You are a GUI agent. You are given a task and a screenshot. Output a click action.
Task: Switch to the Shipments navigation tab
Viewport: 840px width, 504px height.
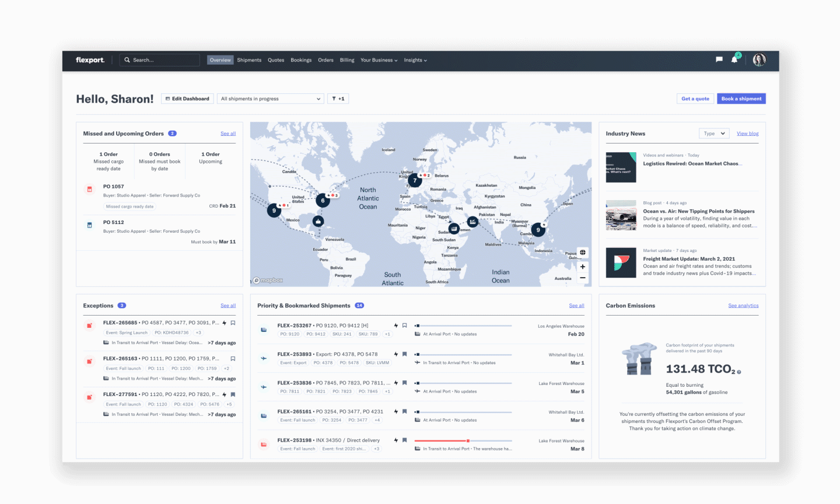coord(249,60)
